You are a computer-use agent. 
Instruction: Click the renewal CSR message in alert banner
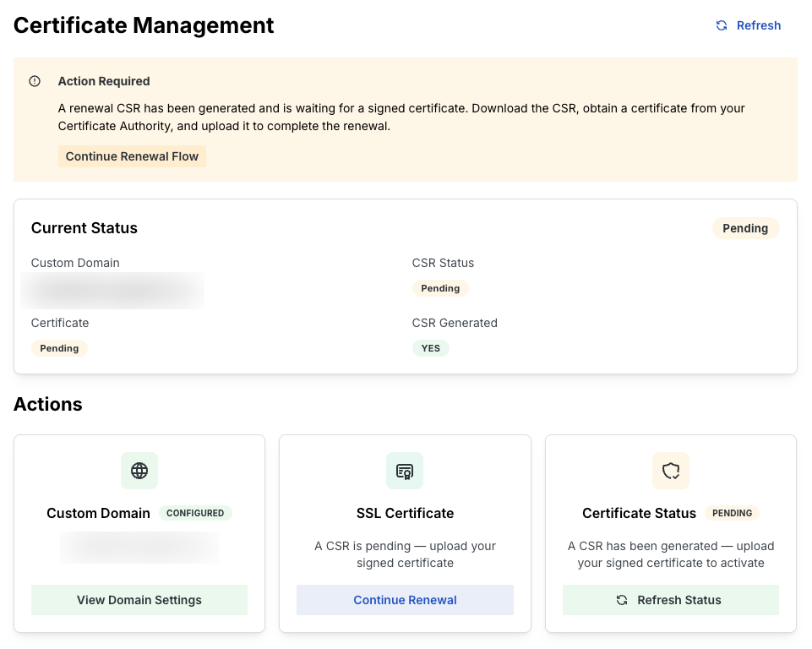401,117
